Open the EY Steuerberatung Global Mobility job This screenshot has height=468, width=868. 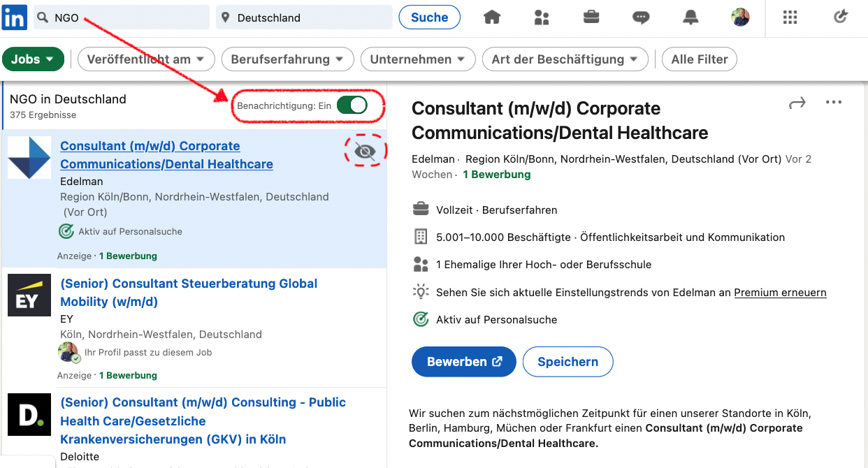coord(189,293)
